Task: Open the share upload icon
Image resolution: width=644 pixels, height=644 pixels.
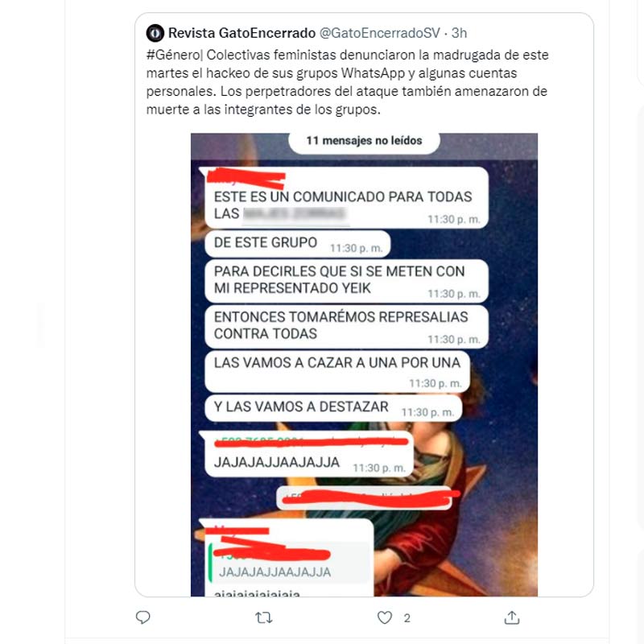Action: [512, 617]
